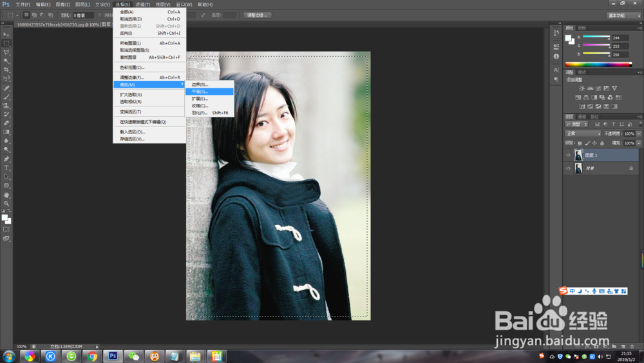This screenshot has width=644, height=363.
Task: Toggle lock position icon
Action: point(594,143)
